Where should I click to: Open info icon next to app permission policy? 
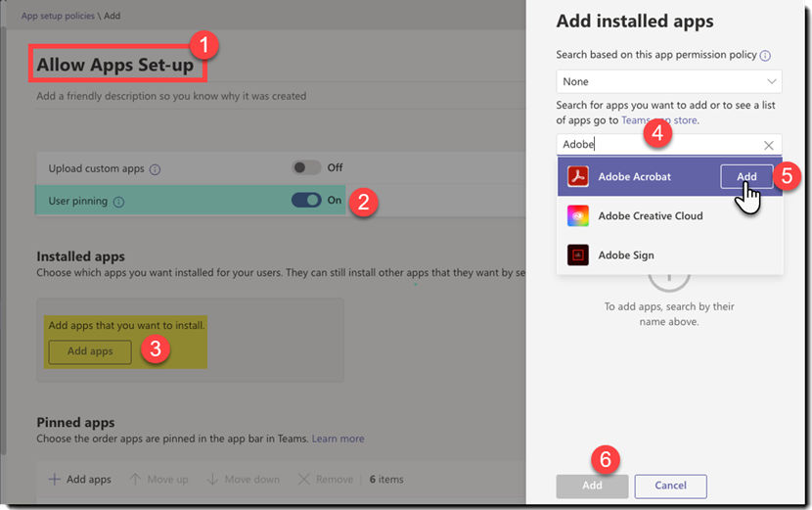click(765, 56)
